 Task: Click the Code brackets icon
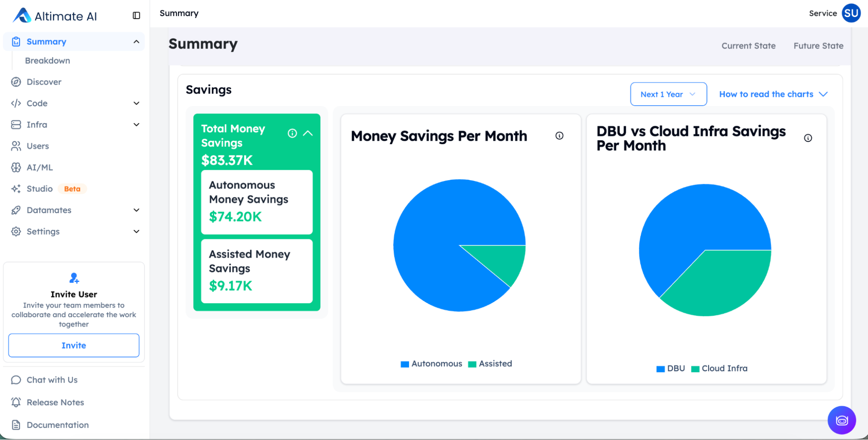(16, 103)
